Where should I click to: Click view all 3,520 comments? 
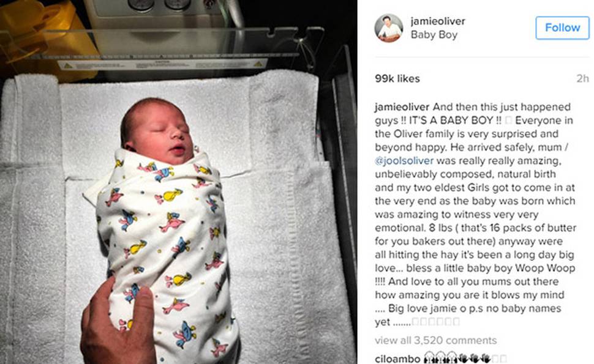click(435, 340)
